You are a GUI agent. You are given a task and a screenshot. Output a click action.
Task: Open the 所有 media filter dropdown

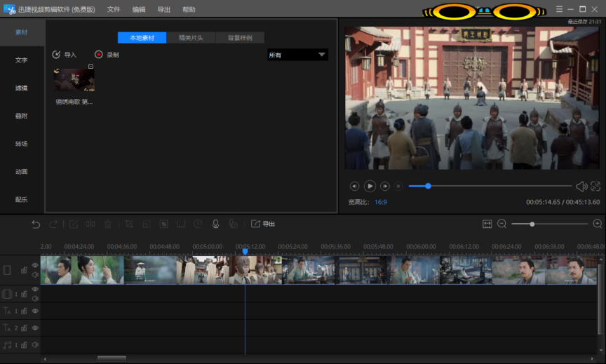pos(297,55)
